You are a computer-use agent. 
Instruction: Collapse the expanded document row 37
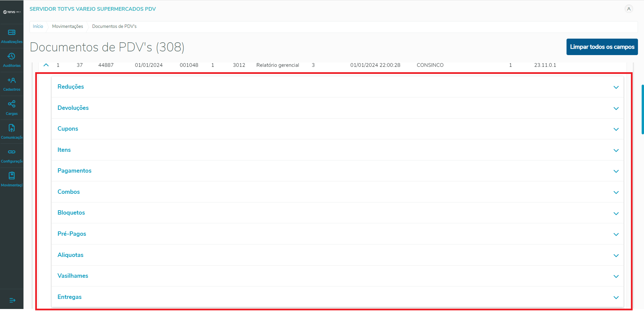coord(46,65)
